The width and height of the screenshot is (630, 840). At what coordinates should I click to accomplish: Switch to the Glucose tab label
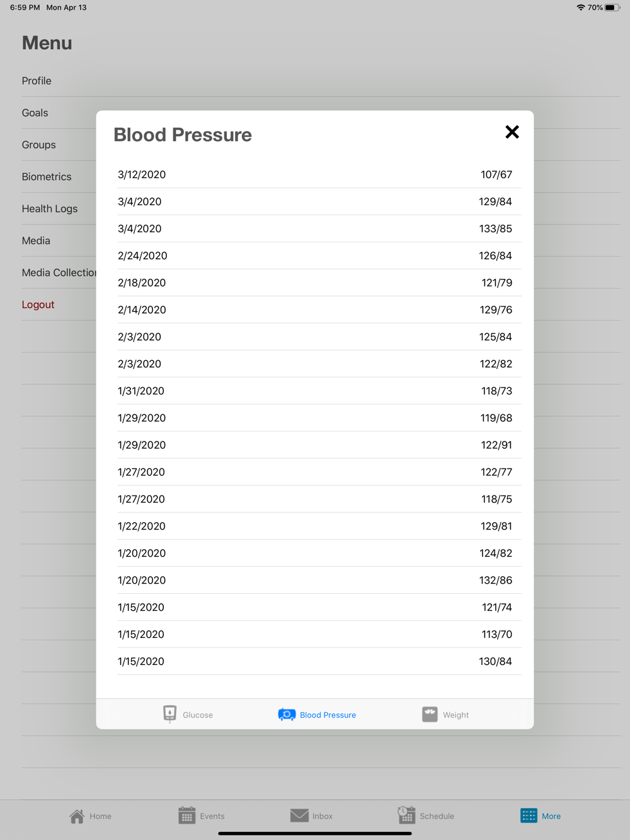pos(198,715)
